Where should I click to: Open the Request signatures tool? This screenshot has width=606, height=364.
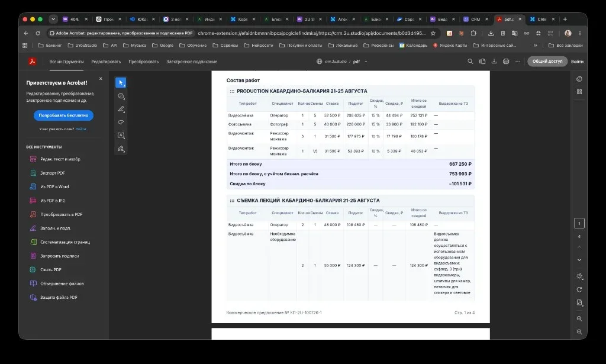coord(54,256)
